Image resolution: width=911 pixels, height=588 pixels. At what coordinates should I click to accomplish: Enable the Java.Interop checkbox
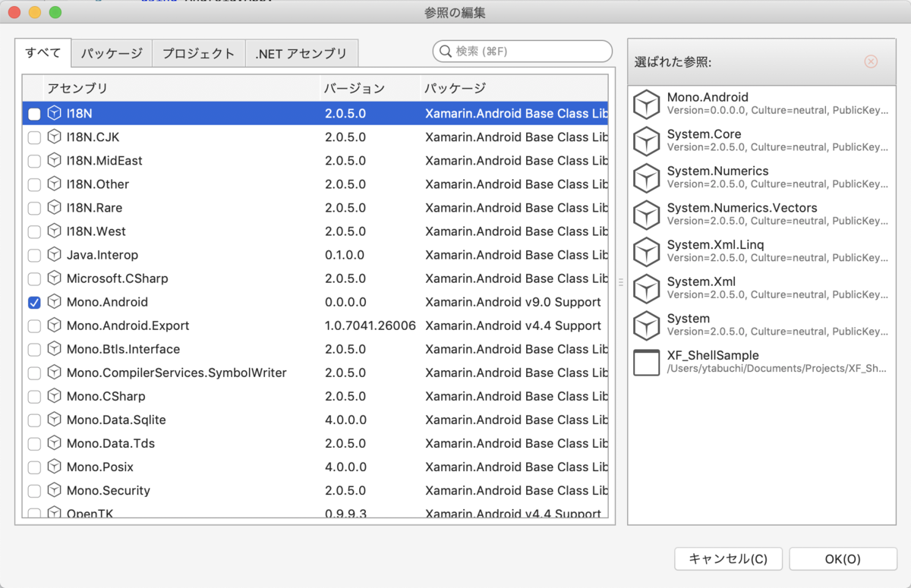pyautogui.click(x=34, y=255)
